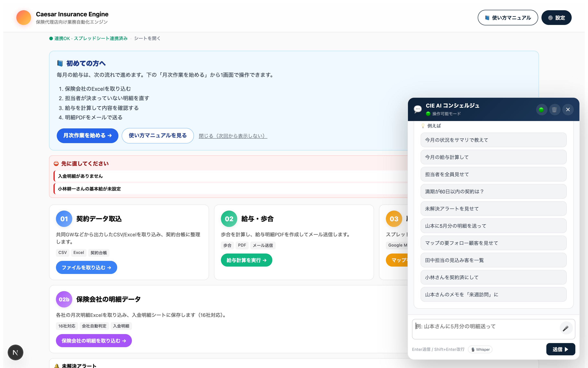Dismiss guide via 閉じる（次回から表示しない）link
Image resolution: width=588 pixels, height=368 pixels.
tap(233, 136)
